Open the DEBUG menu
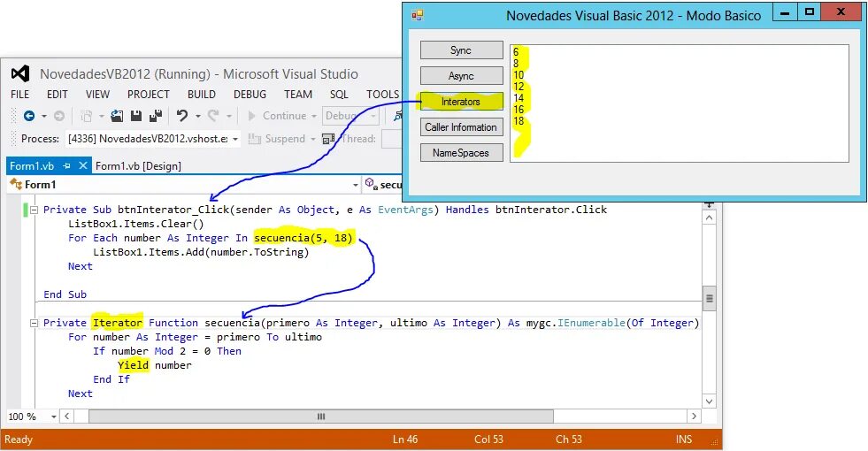Image resolution: width=868 pixels, height=451 pixels. pyautogui.click(x=250, y=95)
